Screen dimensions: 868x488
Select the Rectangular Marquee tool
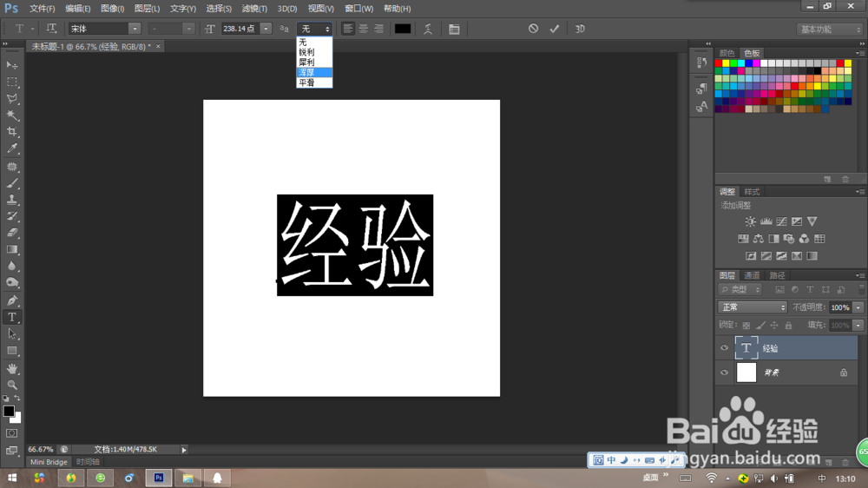pos(11,82)
